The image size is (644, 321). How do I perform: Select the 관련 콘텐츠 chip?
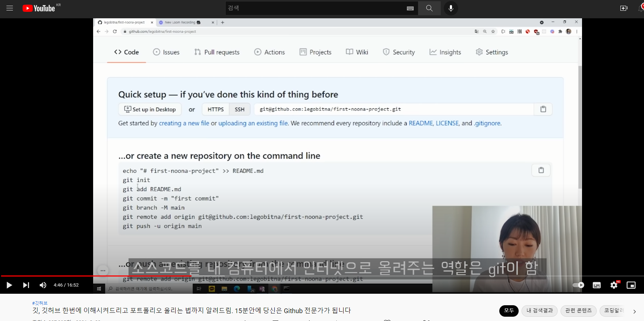click(x=578, y=311)
